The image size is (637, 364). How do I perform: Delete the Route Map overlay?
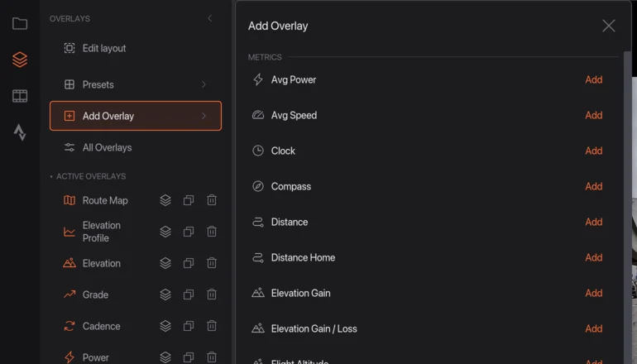[x=212, y=200]
